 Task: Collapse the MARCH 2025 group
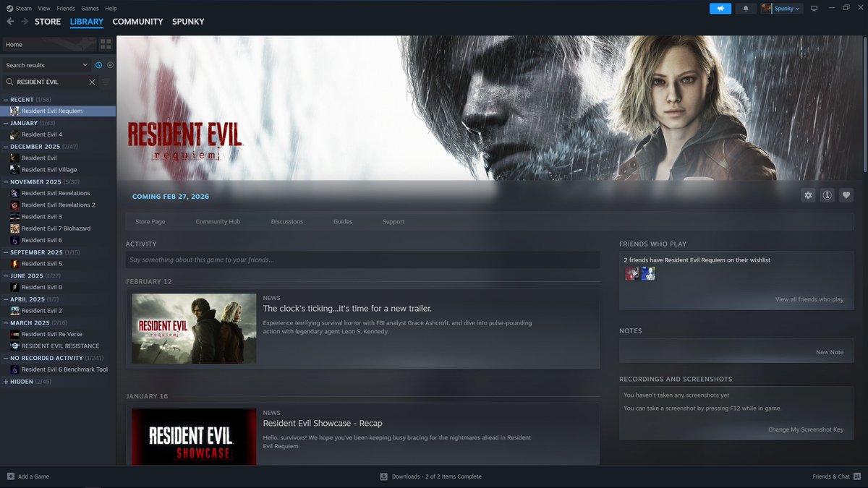click(7, 322)
